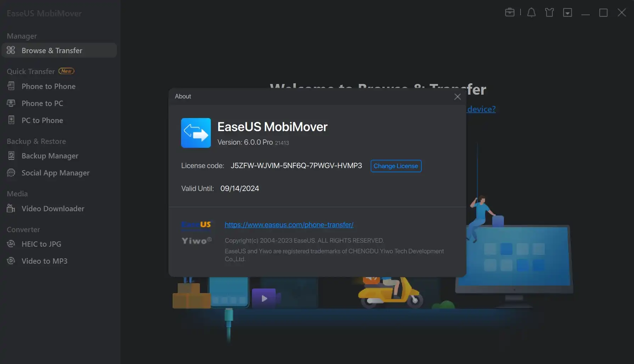Close the About dialog
The width and height of the screenshot is (634, 364).
[458, 97]
